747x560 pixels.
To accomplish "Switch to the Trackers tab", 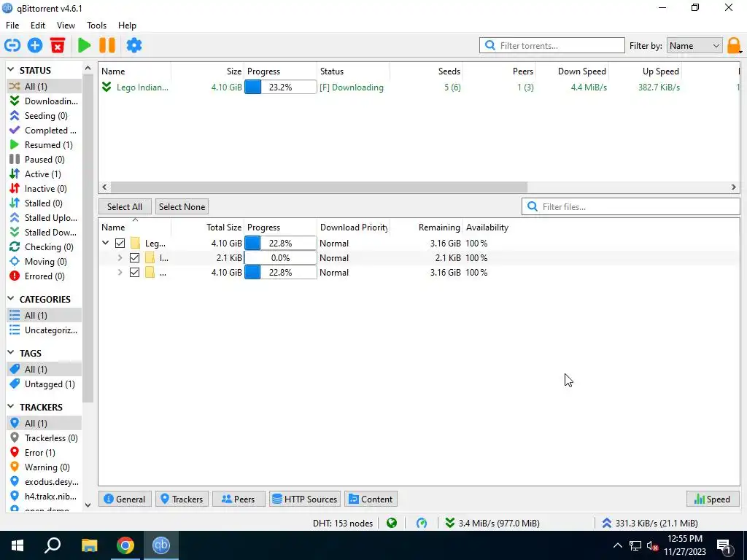I will click(182, 499).
